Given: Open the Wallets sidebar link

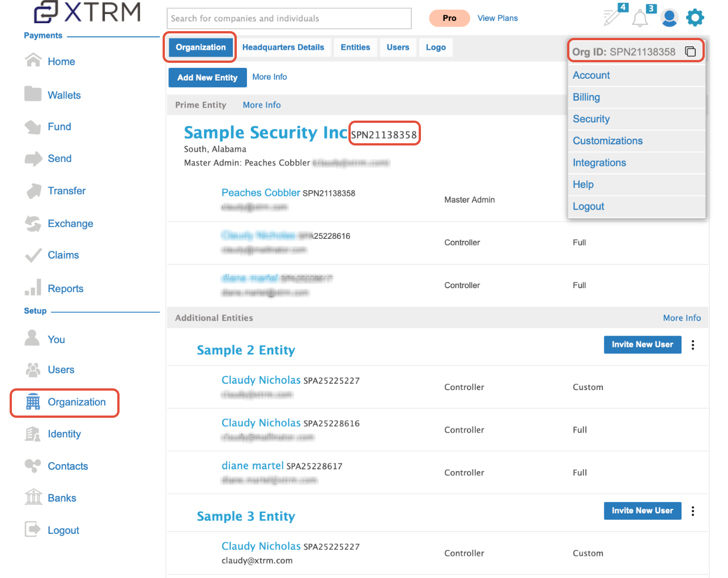Looking at the screenshot, I should pyautogui.click(x=64, y=95).
